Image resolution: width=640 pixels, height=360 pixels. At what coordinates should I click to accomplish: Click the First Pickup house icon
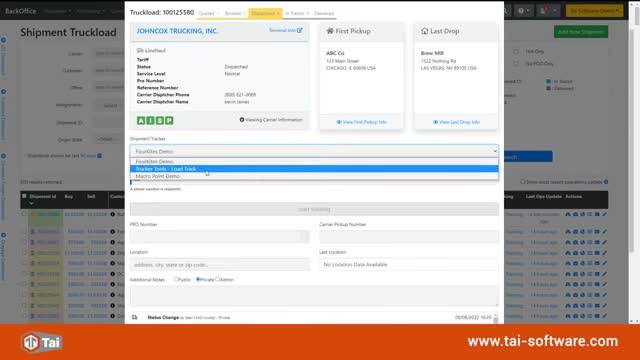pos(330,31)
